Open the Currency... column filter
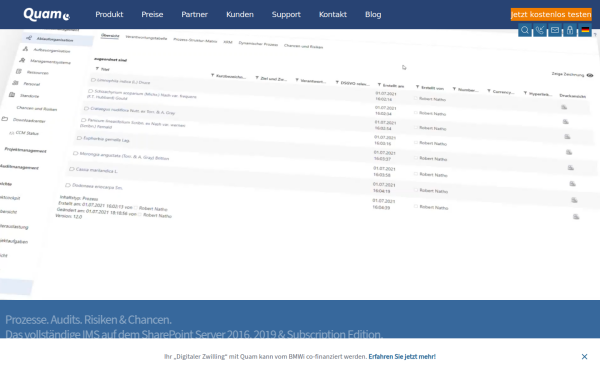The width and height of the screenshot is (600, 375). (x=489, y=91)
